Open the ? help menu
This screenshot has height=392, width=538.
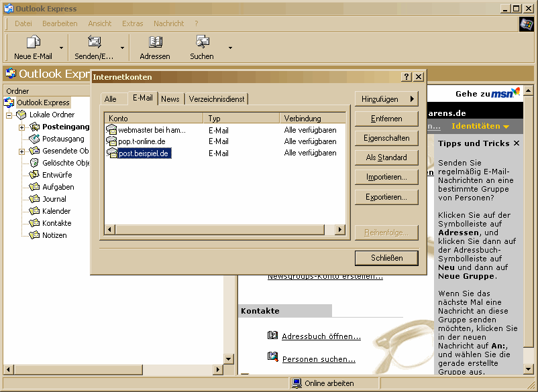197,23
